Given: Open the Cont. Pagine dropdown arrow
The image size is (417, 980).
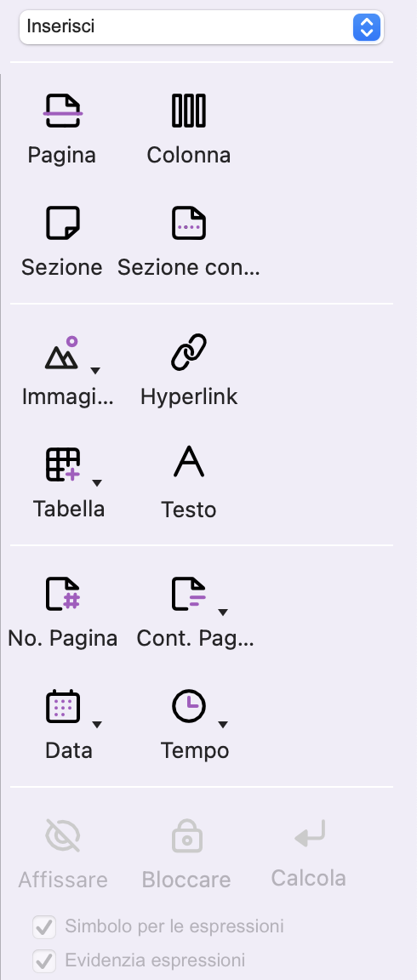Looking at the screenshot, I should point(223,612).
